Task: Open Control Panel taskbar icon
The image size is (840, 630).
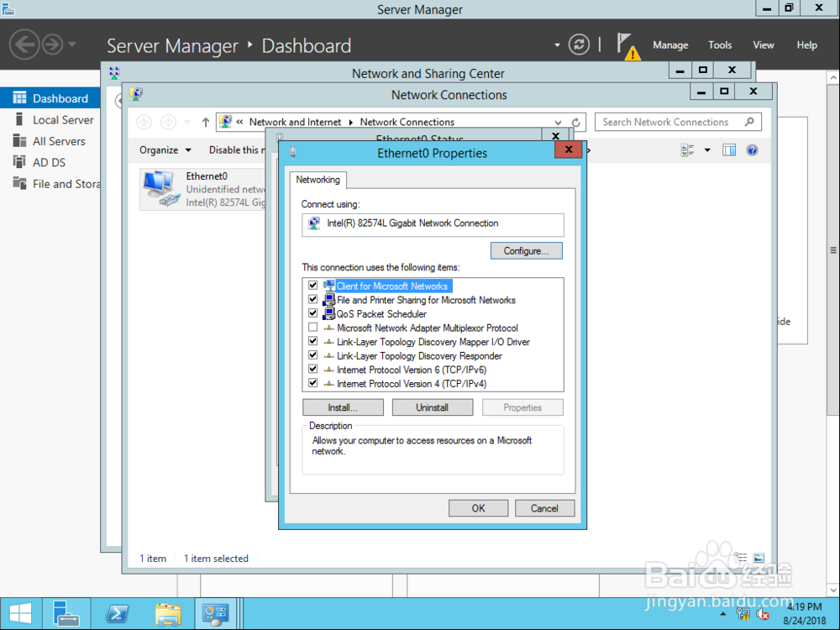Action: click(x=215, y=613)
